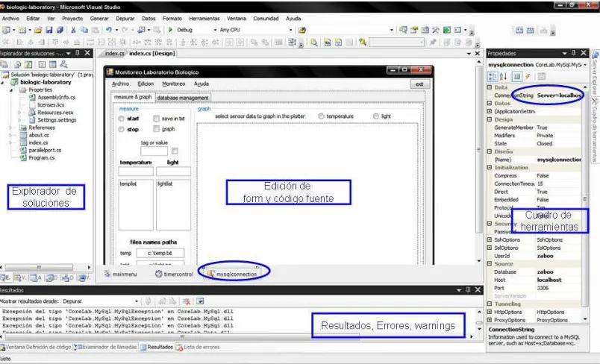Viewport: 600px width, 364px height.
Task: Collapse the Data property category
Action: coord(490,87)
